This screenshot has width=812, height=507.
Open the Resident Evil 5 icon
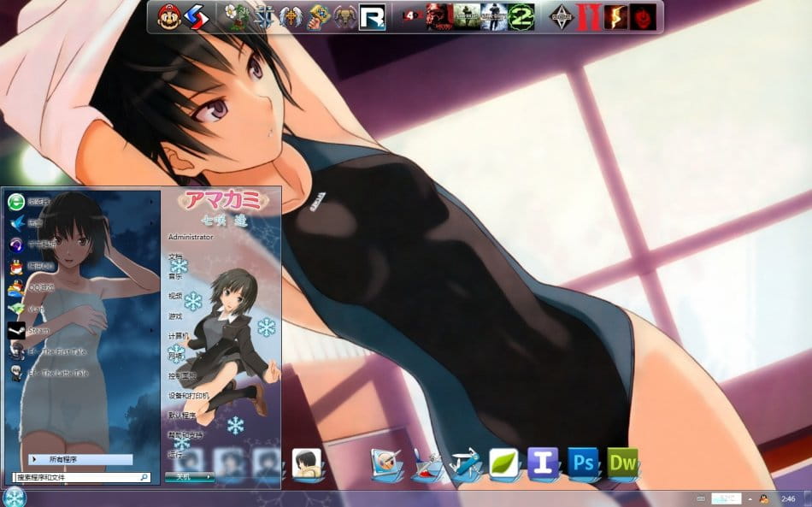pos(615,17)
